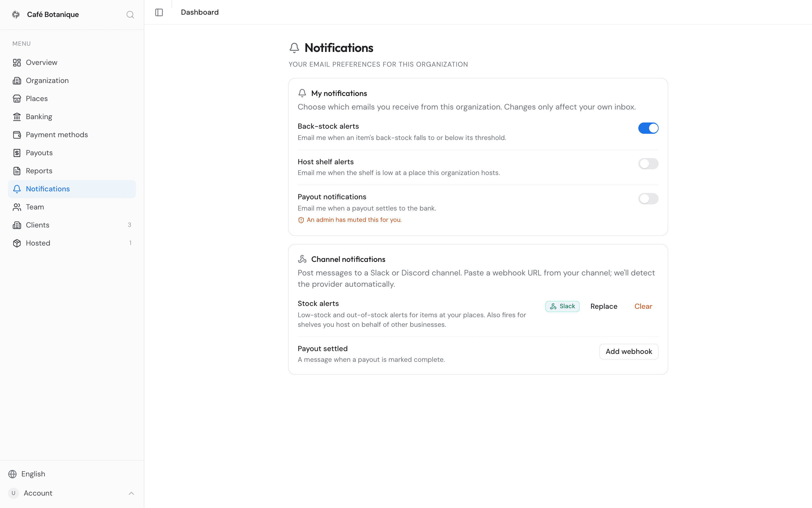812x508 pixels.
Task: Click the My notifications heading
Action: point(339,93)
